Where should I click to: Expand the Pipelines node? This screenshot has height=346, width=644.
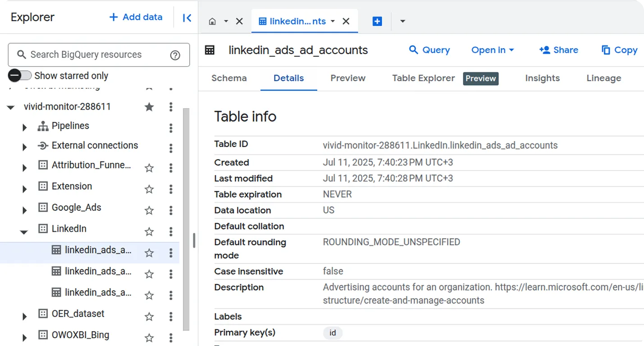click(25, 128)
